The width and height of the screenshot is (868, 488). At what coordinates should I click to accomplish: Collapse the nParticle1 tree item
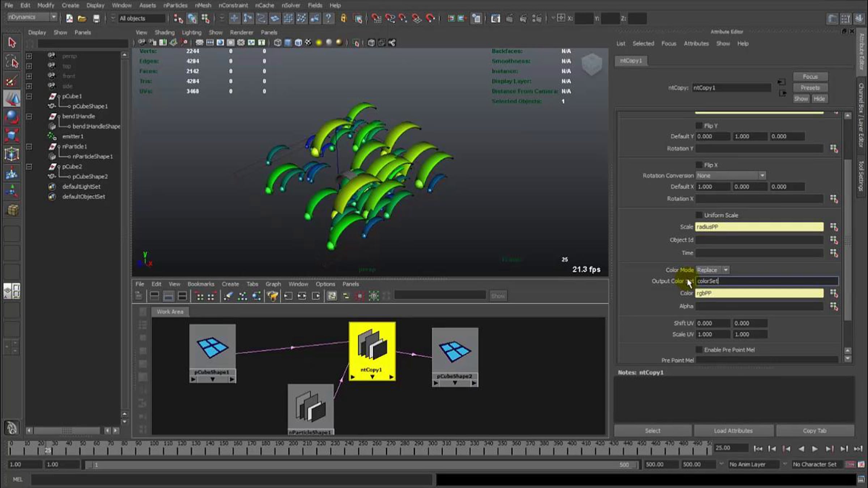(x=29, y=147)
